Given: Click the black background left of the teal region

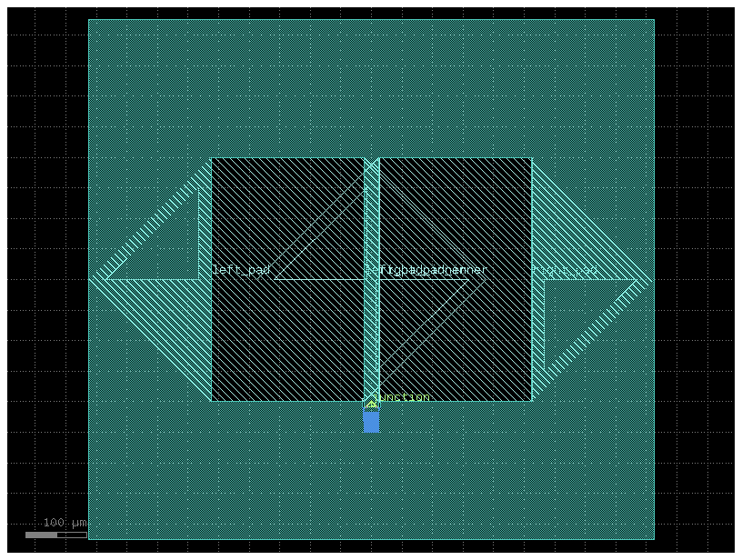Looking at the screenshot, I should pyautogui.click(x=45, y=273).
